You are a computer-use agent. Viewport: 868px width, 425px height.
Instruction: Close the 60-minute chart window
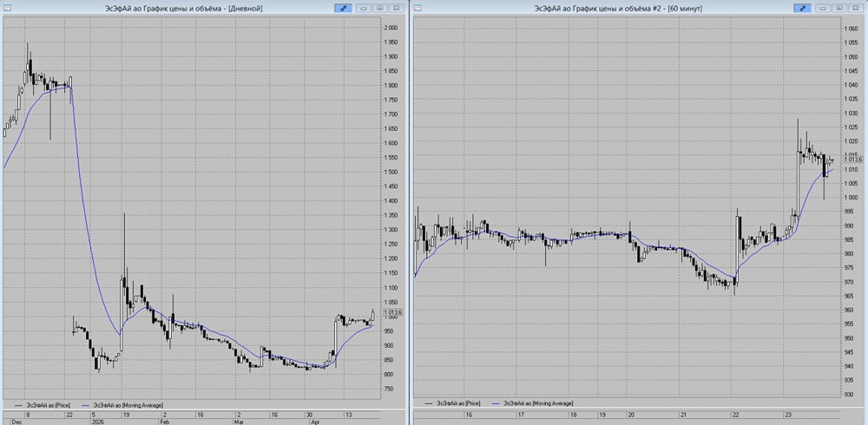[856, 9]
